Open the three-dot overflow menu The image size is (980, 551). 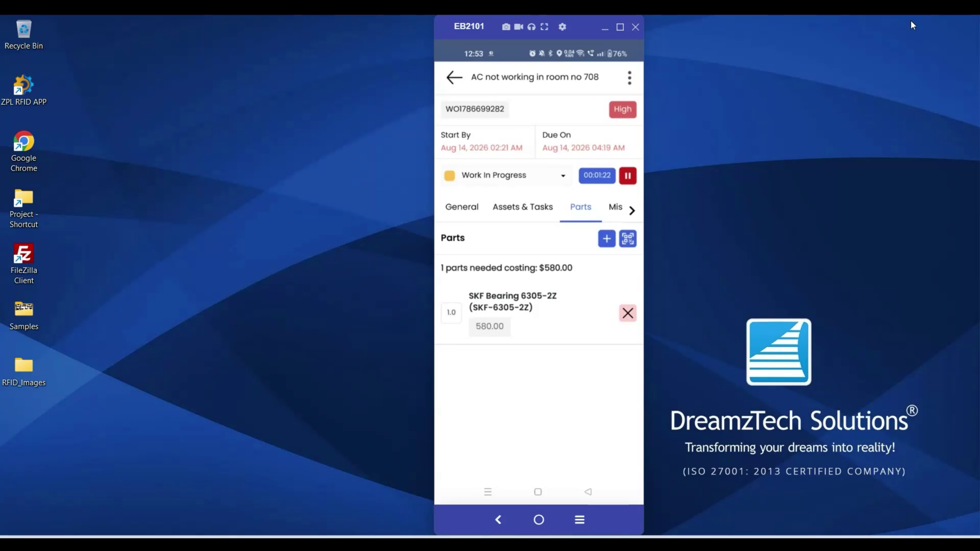coord(629,78)
